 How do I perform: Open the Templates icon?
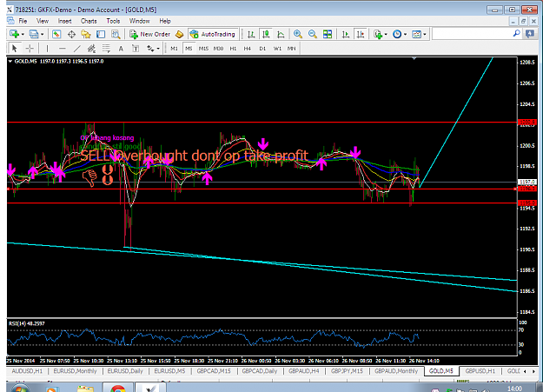pyautogui.click(x=416, y=34)
